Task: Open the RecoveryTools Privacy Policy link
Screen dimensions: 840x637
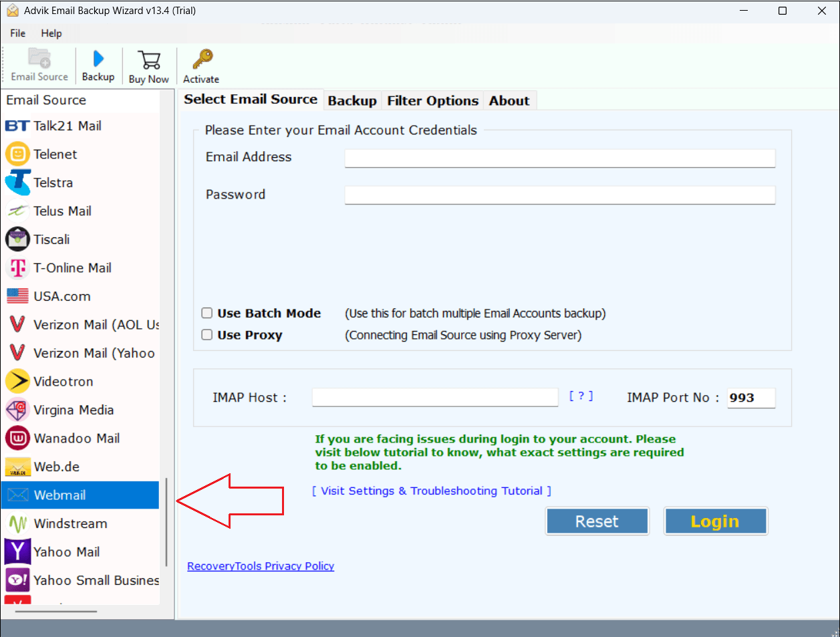Action: pos(261,566)
